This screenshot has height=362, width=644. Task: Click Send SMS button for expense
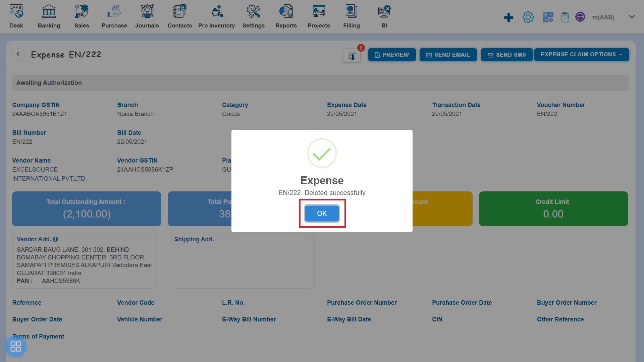coord(507,55)
